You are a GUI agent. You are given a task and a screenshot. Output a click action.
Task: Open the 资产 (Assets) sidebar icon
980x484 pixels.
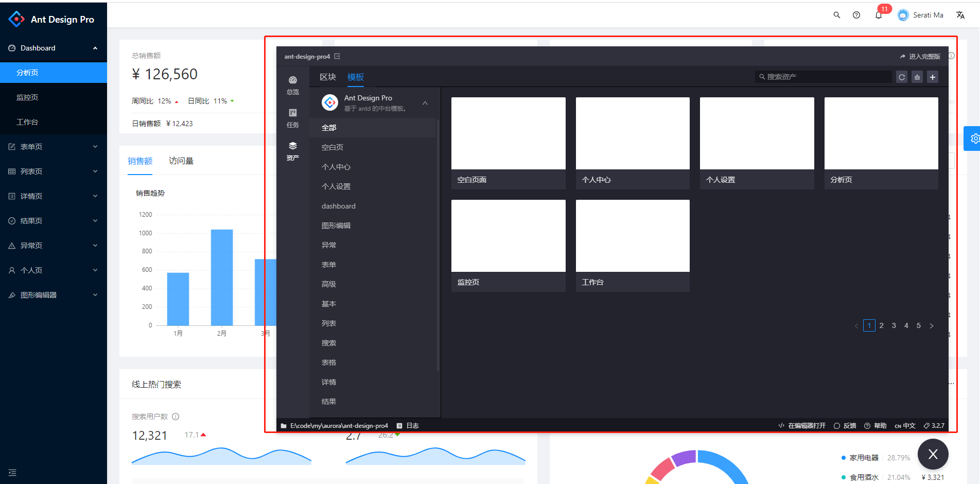point(292,148)
